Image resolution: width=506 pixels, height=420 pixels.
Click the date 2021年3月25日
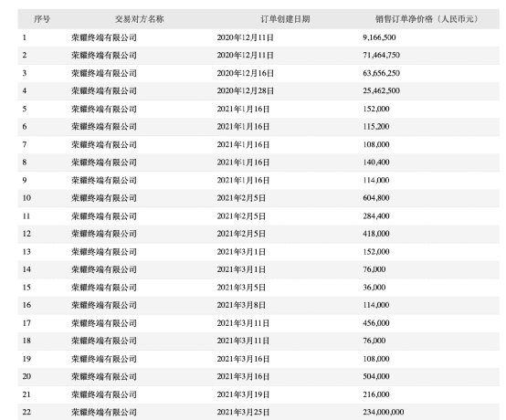tap(243, 413)
